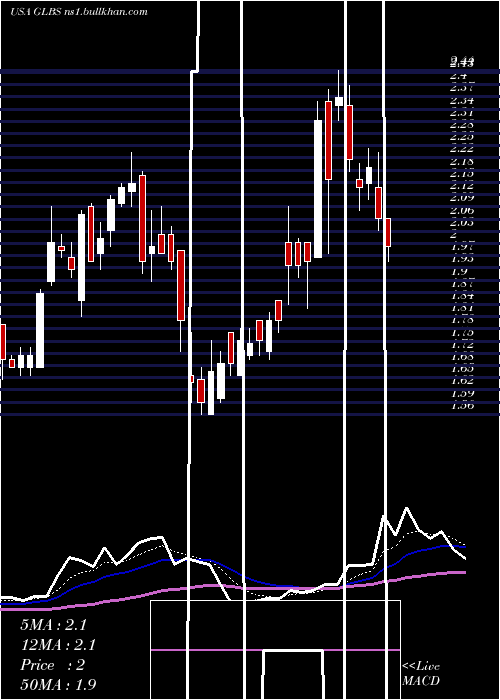Click the 2.34 price axis label

coord(462,100)
